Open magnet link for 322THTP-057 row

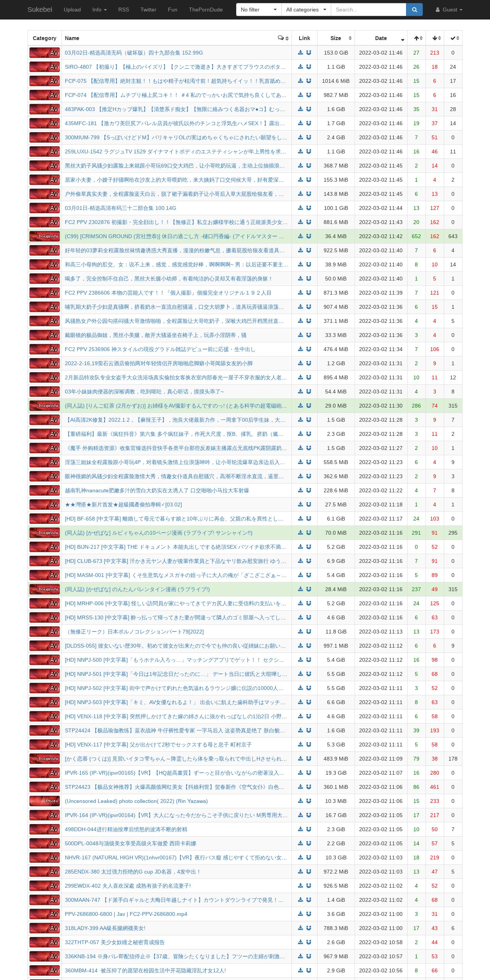309,942
